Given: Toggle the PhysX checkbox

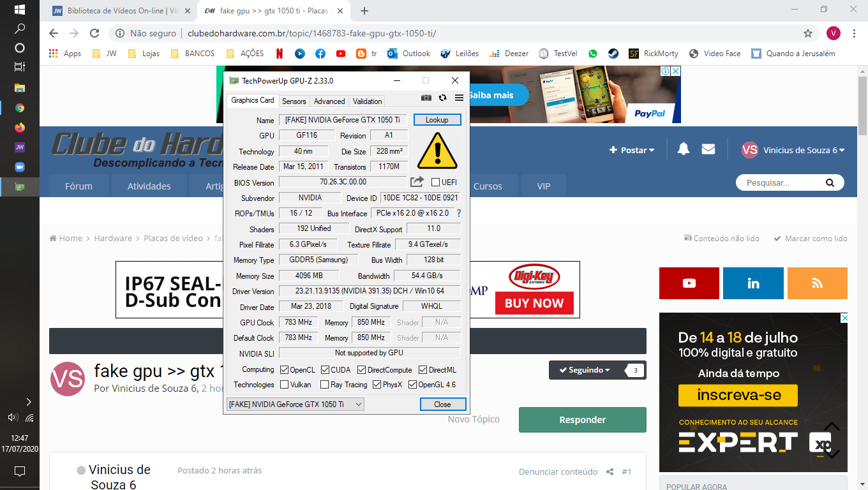Looking at the screenshot, I should point(377,385).
